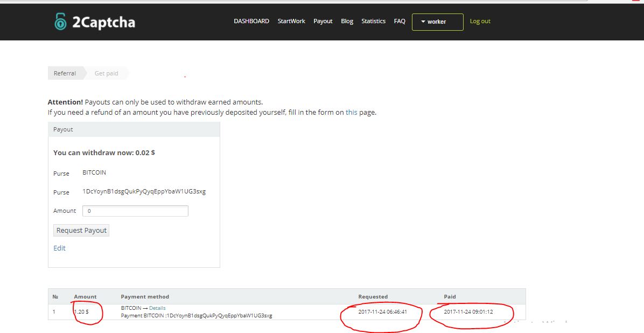The height and width of the screenshot is (333, 644).
Task: Click the 2Captcha padlock logo icon
Action: click(x=60, y=22)
